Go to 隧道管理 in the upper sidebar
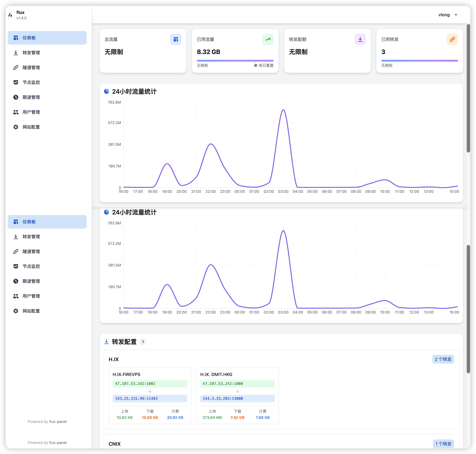This screenshot has width=476, height=454. pos(31,68)
